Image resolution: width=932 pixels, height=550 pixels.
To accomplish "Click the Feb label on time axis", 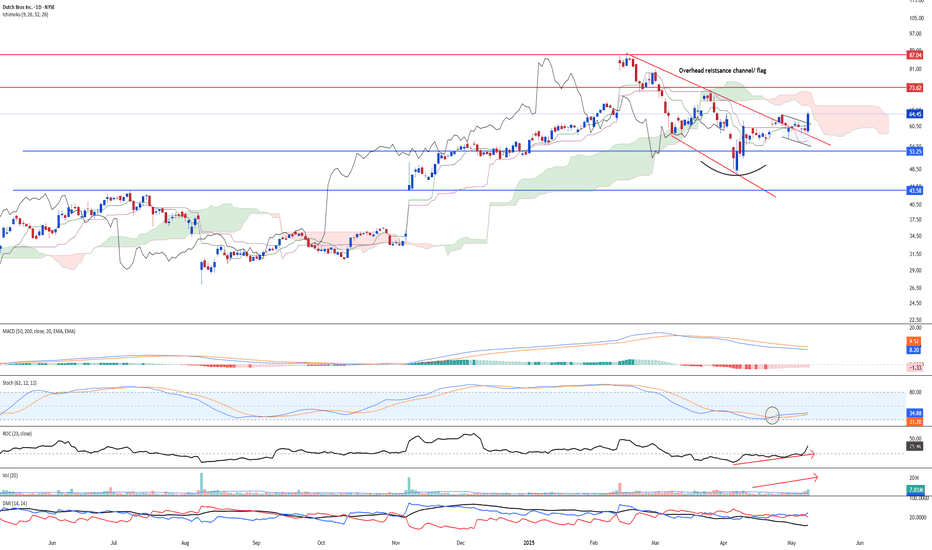I will tap(593, 543).
